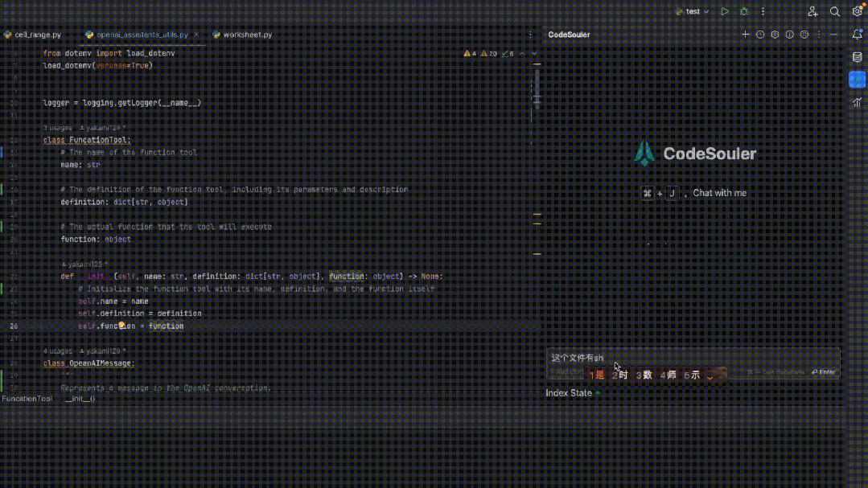The image size is (868, 488).
Task: Click the Search everywhere magnifier icon
Action: pyautogui.click(x=835, y=11)
